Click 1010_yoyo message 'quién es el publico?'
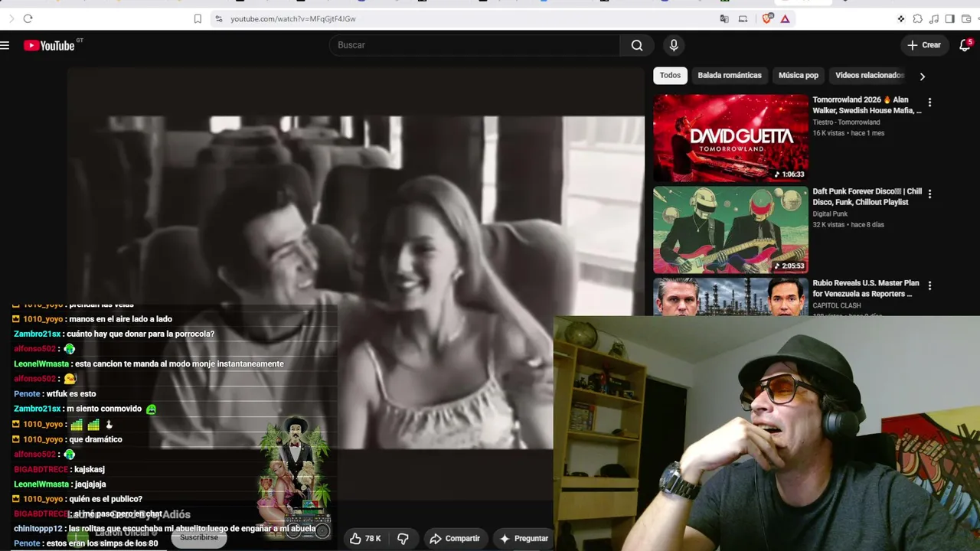Image resolution: width=980 pixels, height=551 pixels. [106, 499]
